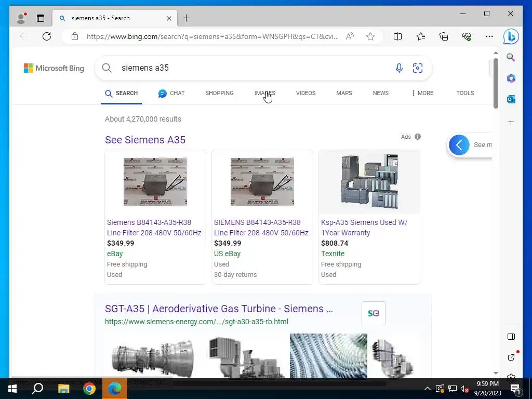Open Browser essentials heart icon
532x399 pixels.
click(x=467, y=36)
